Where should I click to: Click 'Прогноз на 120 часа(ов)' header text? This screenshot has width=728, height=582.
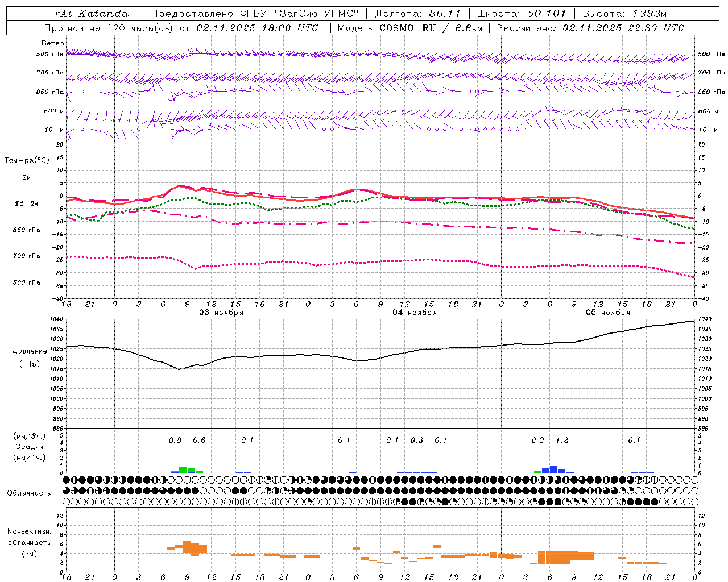coord(109,28)
